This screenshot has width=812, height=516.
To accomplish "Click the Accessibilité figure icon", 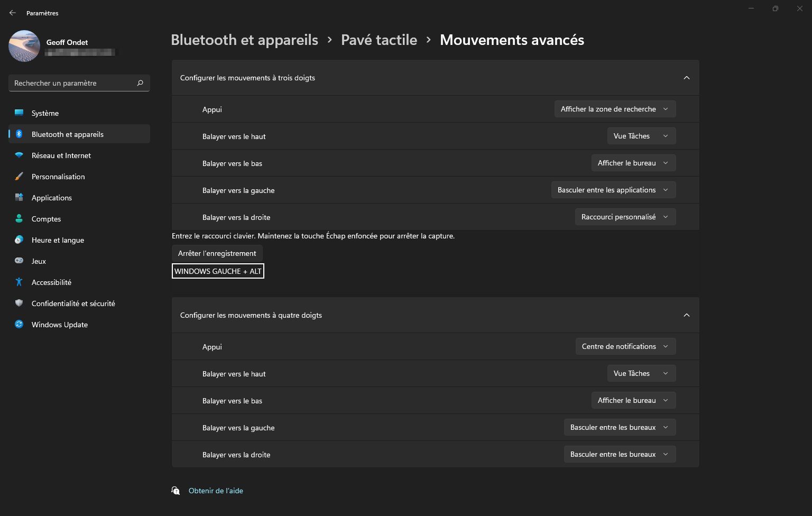I will point(19,282).
